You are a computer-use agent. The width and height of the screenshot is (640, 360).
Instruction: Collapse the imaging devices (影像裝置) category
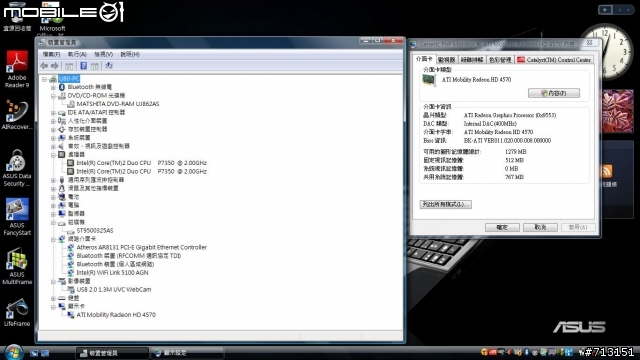point(53,281)
